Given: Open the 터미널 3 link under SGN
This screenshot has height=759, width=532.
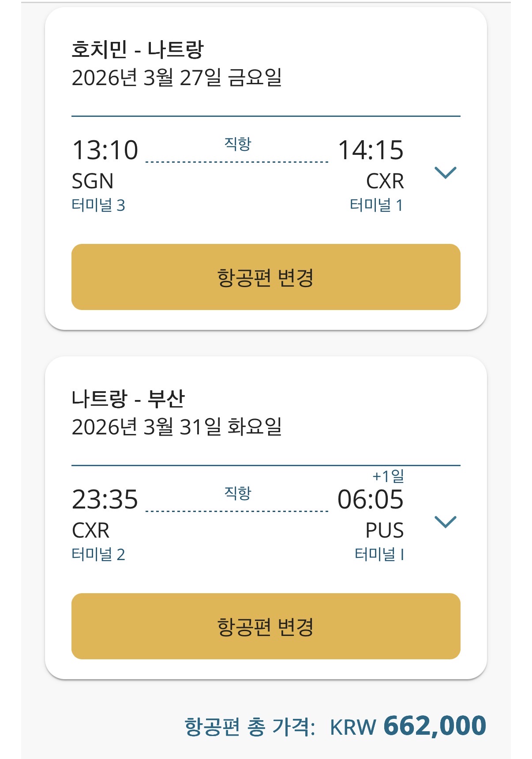Looking at the screenshot, I should [98, 205].
